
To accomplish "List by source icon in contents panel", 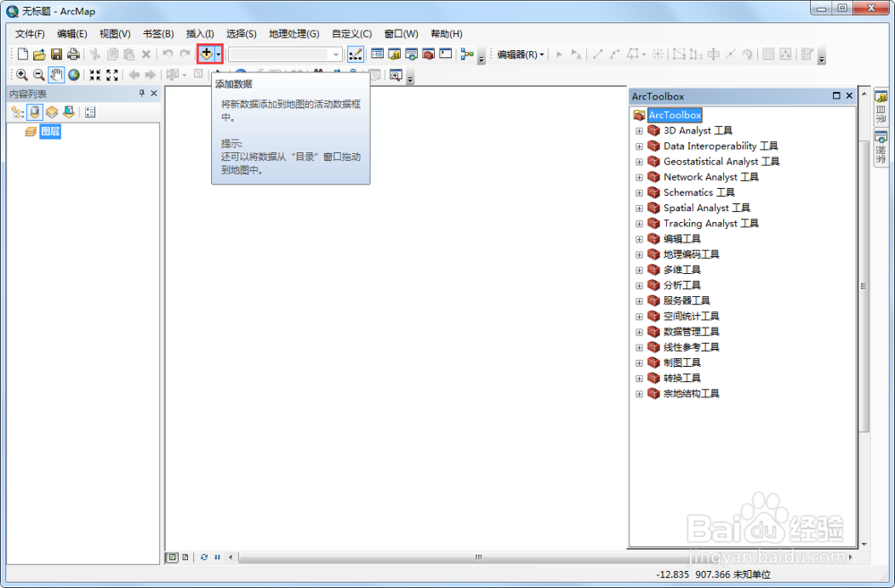I will coord(35,113).
